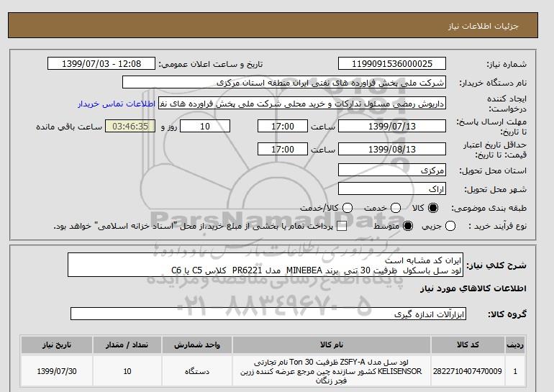Tick the اسناد خزانه اسلامی payment checkbox
Image resolution: width=554 pixels, height=392 pixels.
click(342, 226)
